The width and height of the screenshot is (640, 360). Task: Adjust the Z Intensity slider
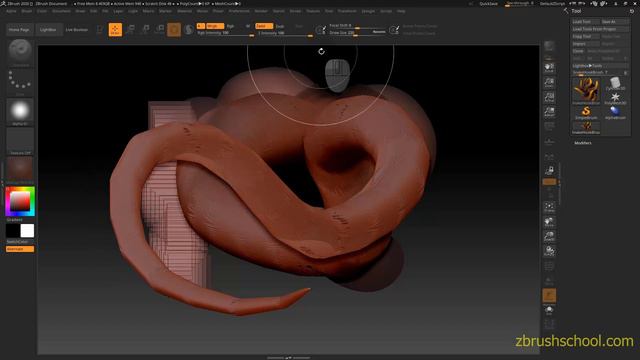click(285, 33)
